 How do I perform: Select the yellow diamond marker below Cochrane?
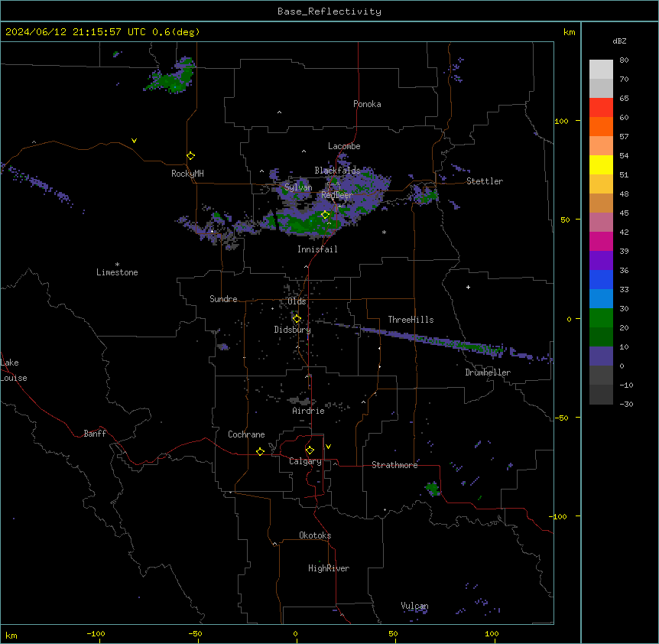(x=260, y=451)
